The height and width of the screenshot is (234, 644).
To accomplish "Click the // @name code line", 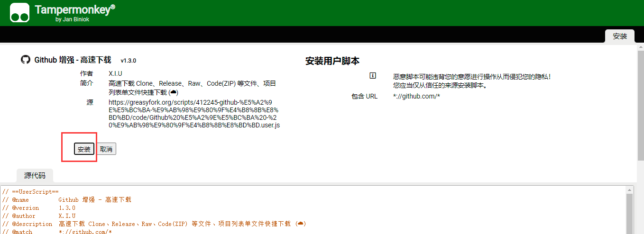I will pos(67,200).
